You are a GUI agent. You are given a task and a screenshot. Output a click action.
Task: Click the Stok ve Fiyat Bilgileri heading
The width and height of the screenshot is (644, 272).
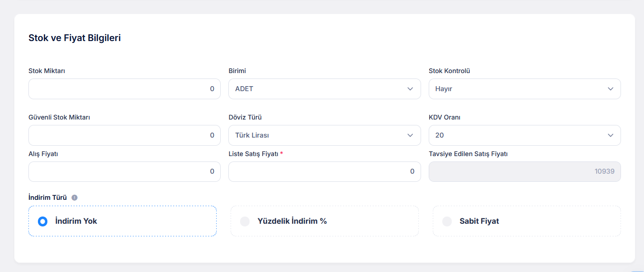coord(74,38)
